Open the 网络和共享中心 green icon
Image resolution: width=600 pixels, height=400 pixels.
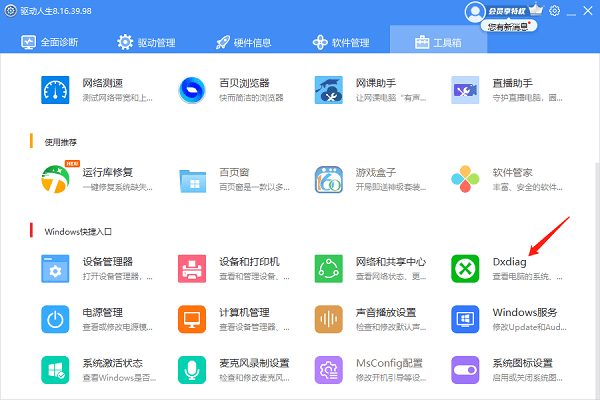[328, 269]
